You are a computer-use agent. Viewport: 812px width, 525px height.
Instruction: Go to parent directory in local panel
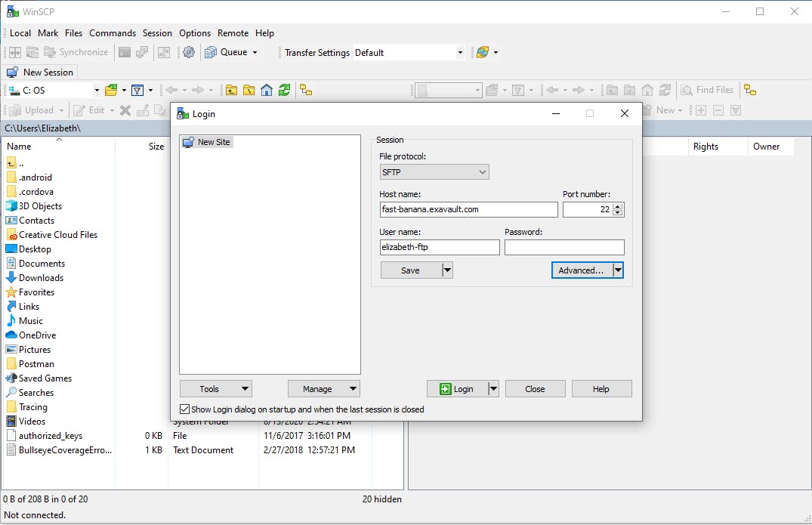(x=231, y=90)
